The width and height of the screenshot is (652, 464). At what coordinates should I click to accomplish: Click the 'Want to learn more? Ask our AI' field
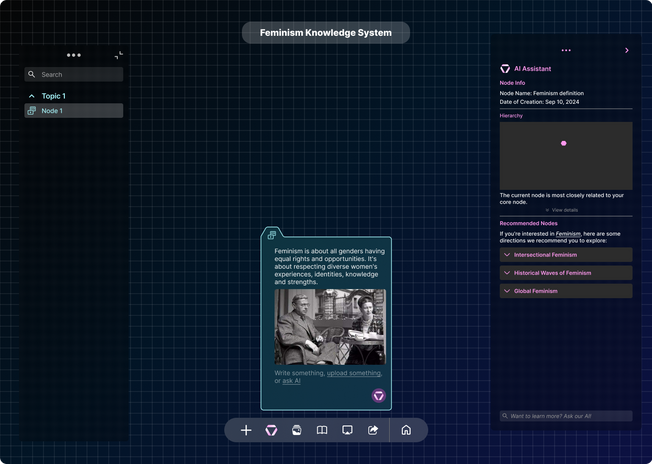point(566,416)
